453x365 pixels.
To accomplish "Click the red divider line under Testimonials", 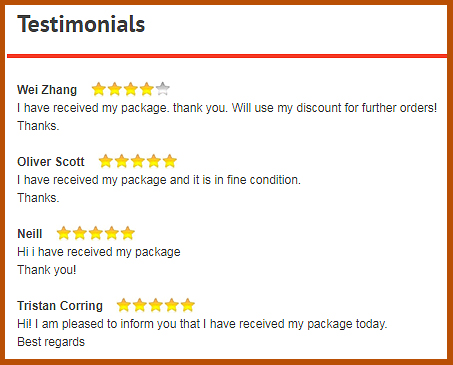I will pos(227,56).
